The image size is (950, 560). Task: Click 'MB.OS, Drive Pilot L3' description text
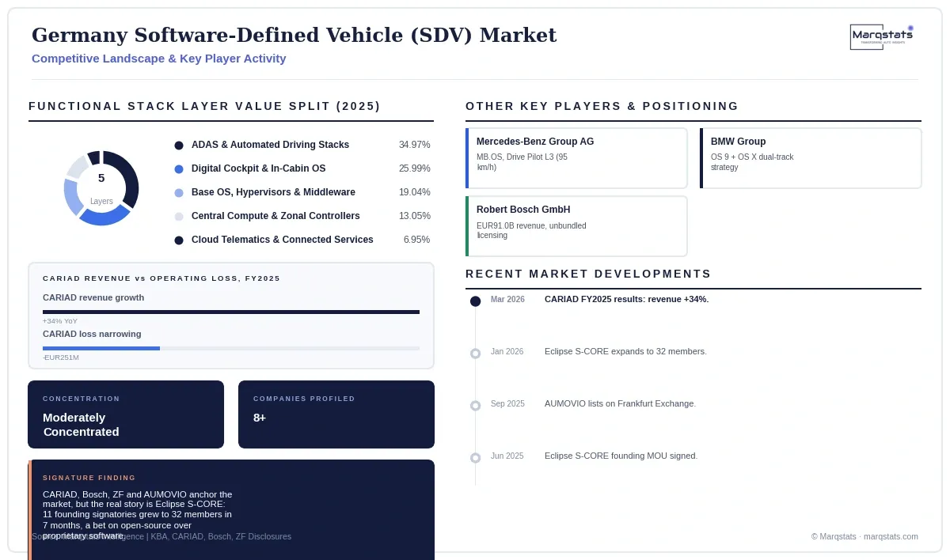(522, 162)
